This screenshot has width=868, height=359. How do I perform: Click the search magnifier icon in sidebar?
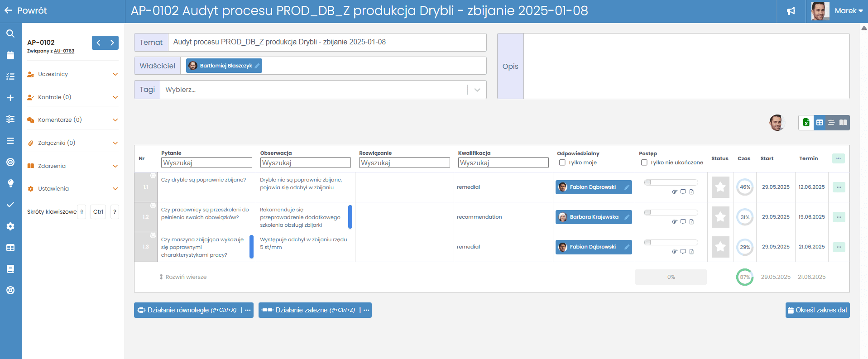tap(10, 34)
